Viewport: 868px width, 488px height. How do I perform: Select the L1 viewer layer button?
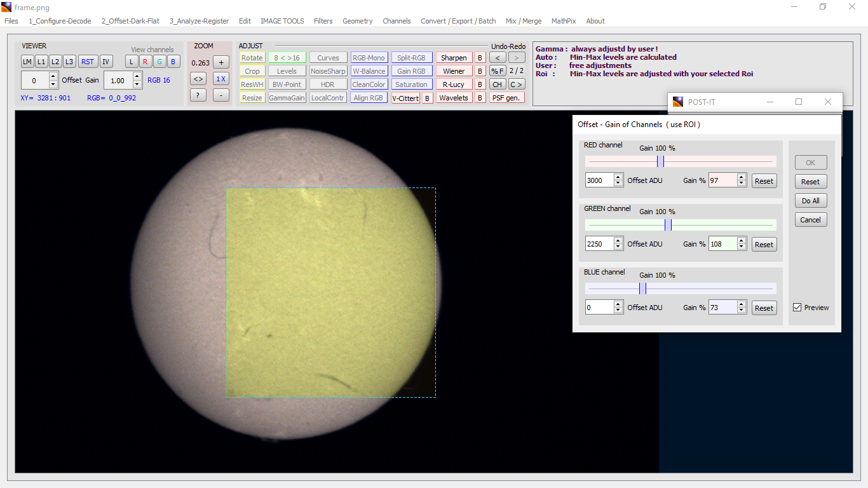(x=41, y=62)
